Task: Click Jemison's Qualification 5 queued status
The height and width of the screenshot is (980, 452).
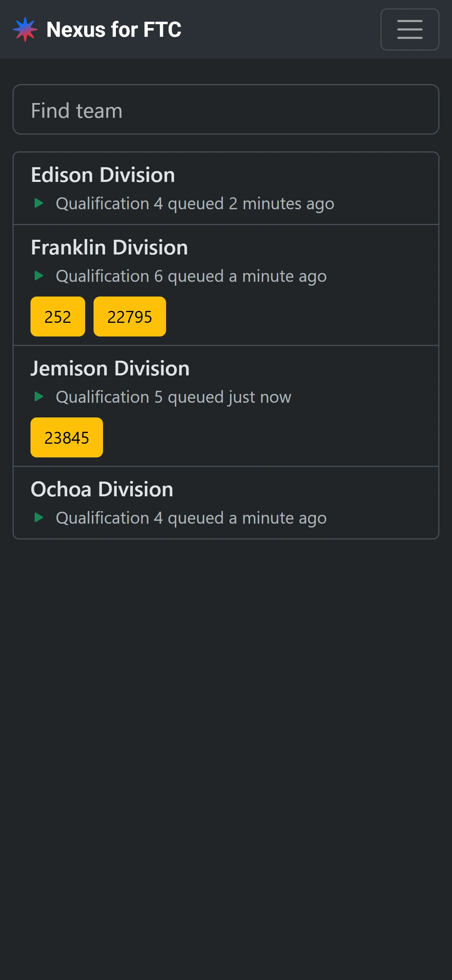Action: [x=173, y=397]
